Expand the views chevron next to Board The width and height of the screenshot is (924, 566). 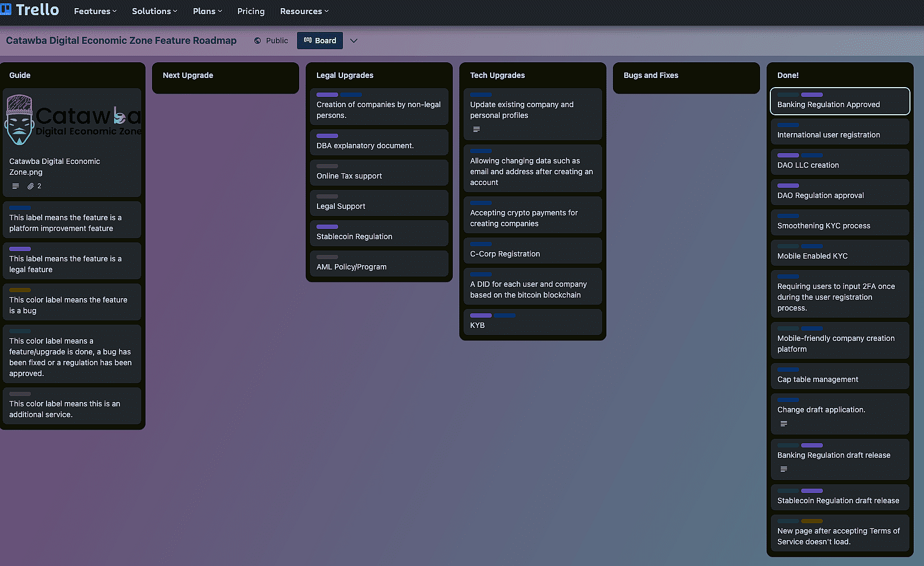coord(354,41)
